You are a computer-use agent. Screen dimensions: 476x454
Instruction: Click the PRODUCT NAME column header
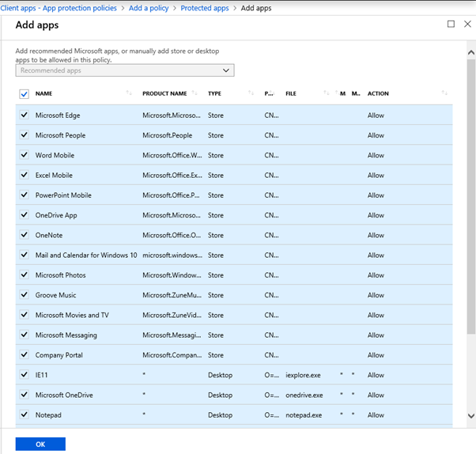point(164,93)
